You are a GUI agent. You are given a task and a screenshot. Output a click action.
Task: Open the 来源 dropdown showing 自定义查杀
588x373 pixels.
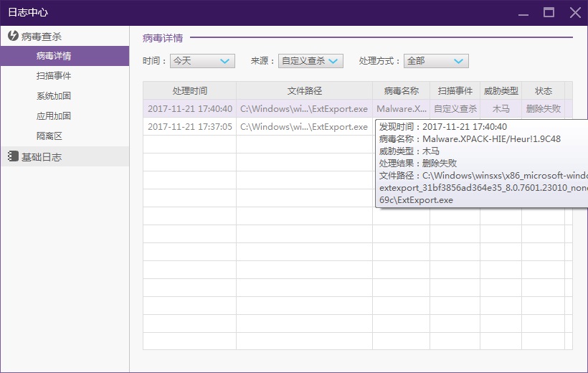coord(310,61)
